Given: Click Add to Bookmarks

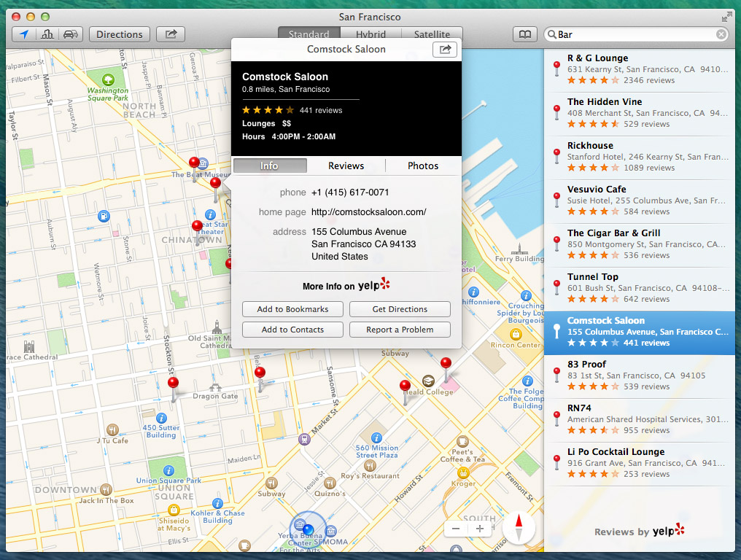Looking at the screenshot, I should pos(292,309).
